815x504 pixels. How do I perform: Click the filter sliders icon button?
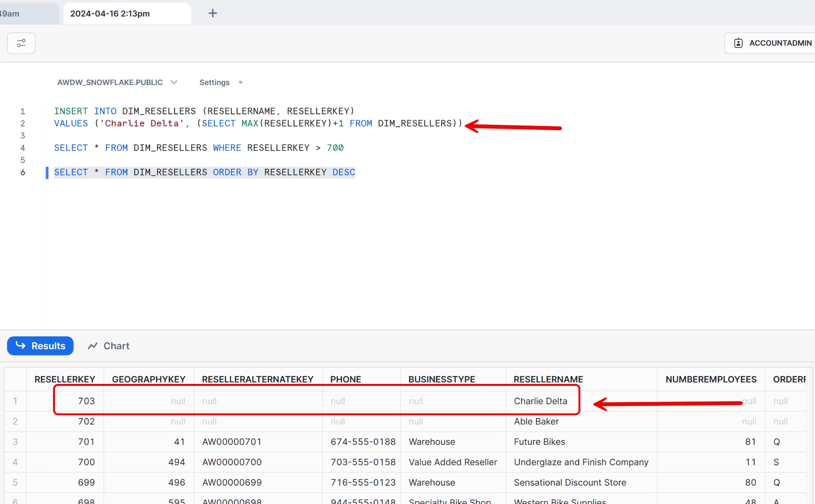pos(21,43)
